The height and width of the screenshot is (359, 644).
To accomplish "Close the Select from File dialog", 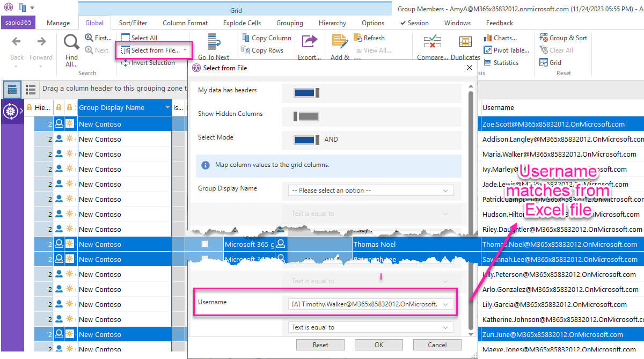I will 470,68.
